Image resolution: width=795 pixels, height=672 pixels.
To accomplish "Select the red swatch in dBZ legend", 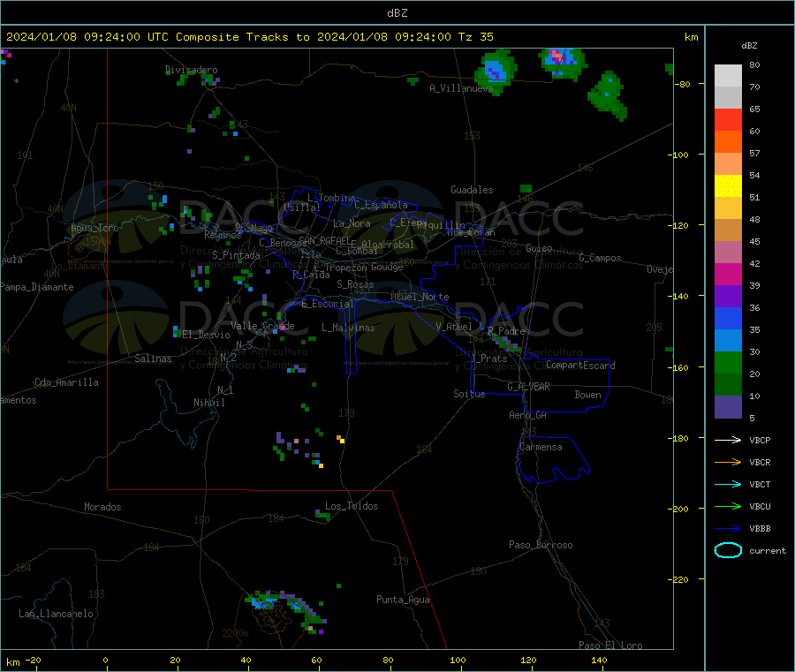I will 728,120.
